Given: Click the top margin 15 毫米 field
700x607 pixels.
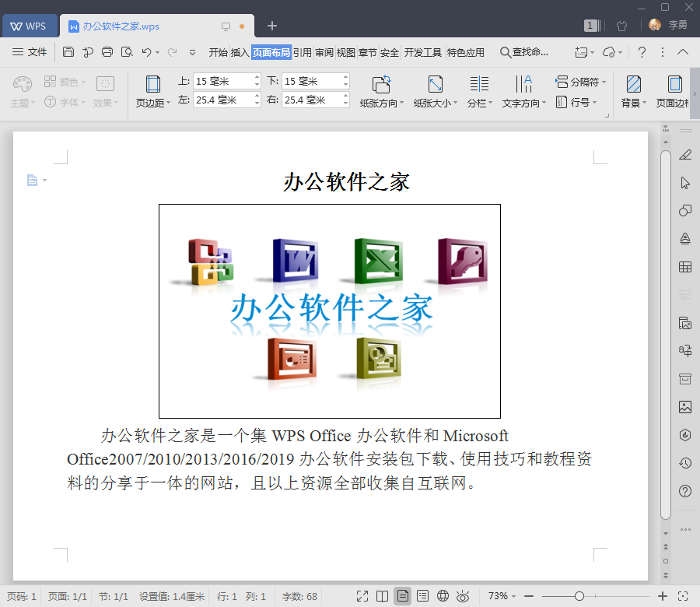Looking at the screenshot, I should click(x=227, y=81).
